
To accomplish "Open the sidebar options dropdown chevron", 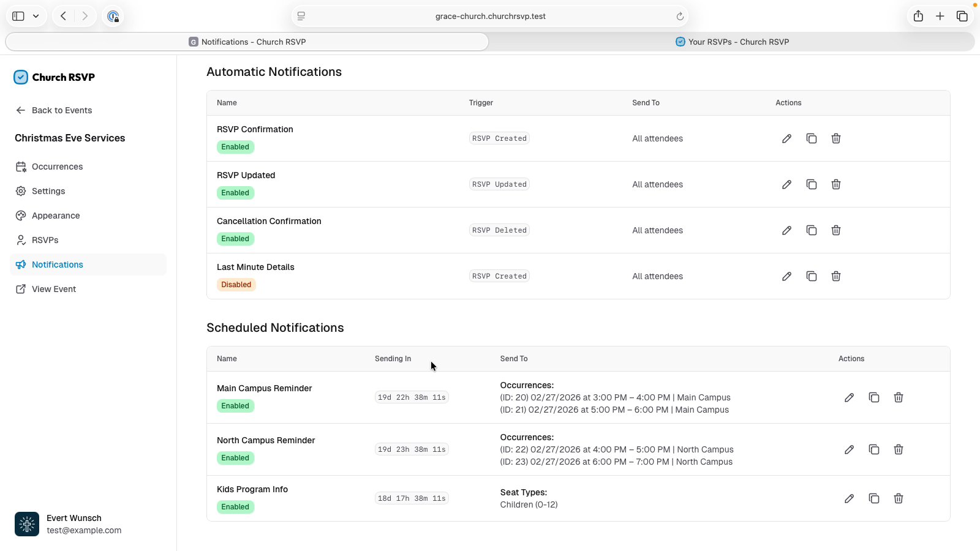I will pos(36,17).
